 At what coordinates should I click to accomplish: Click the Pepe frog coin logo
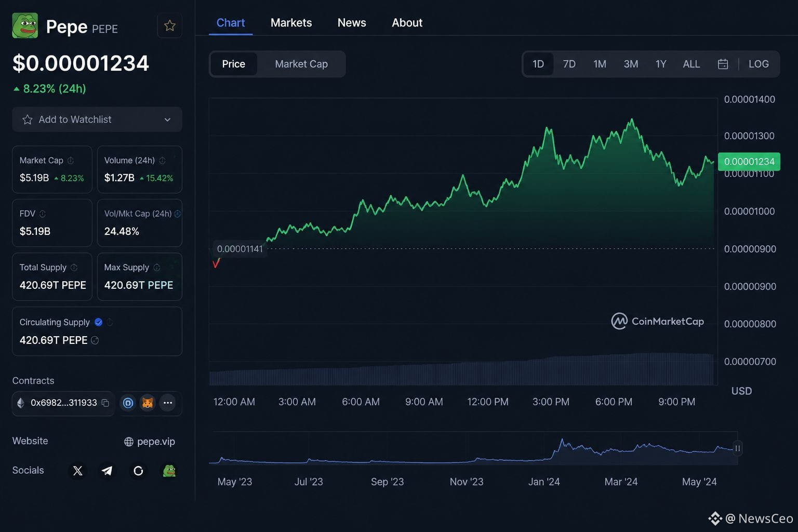click(x=25, y=25)
